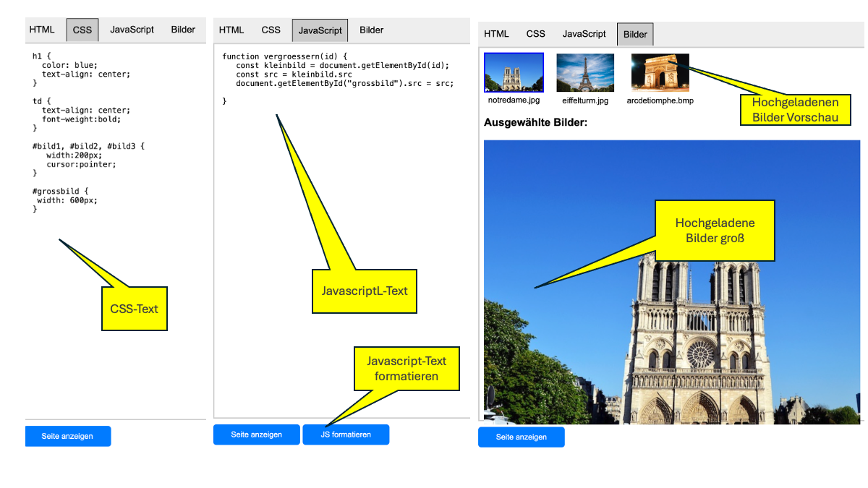
Task: Open the Bilder tab in the middle panel
Action: coord(372,30)
